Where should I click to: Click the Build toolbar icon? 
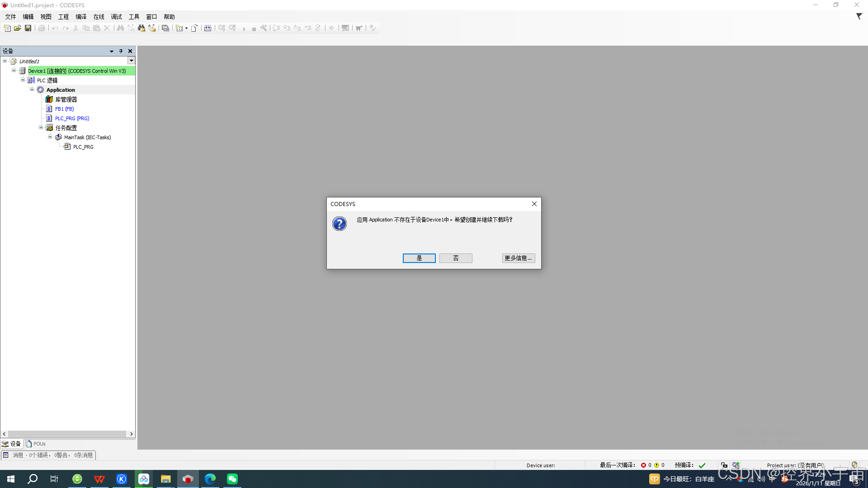[x=208, y=28]
